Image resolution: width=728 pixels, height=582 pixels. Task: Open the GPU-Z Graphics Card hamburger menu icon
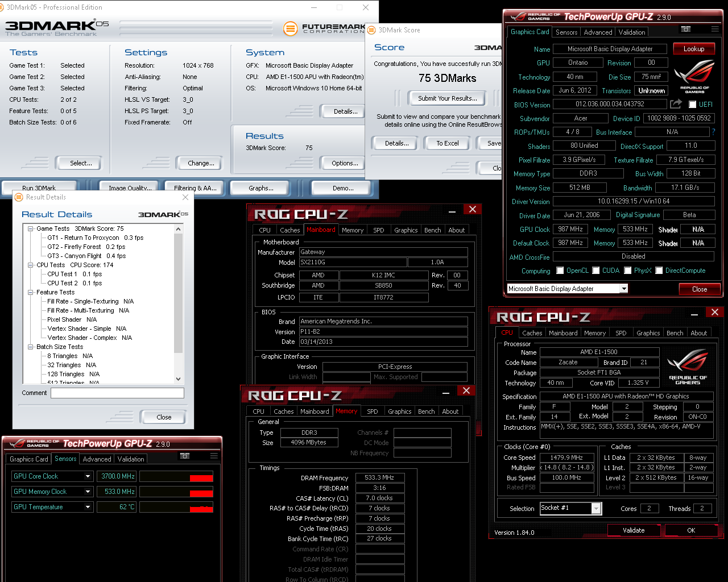(715, 29)
